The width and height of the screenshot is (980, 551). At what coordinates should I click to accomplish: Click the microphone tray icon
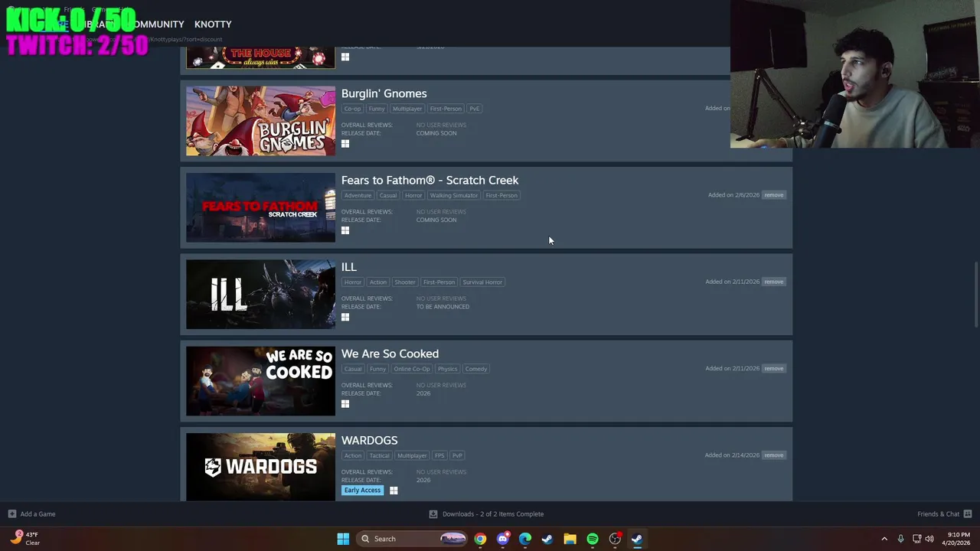[x=900, y=539]
